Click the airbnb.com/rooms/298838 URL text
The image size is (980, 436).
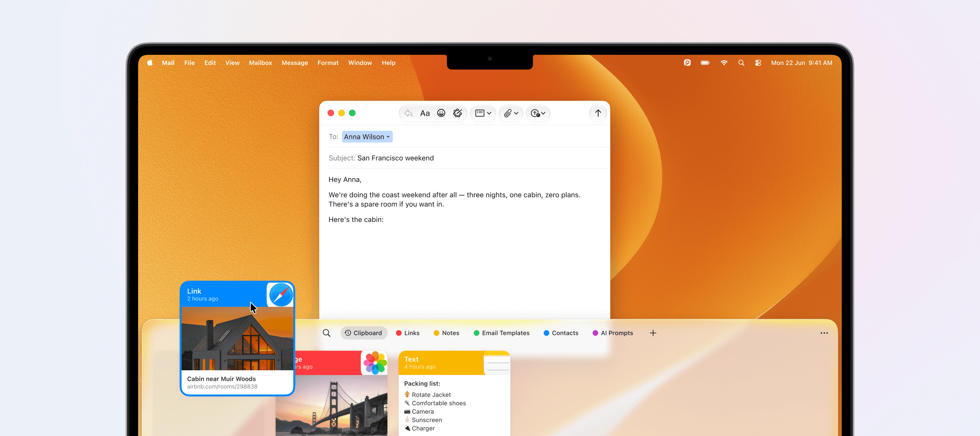222,387
